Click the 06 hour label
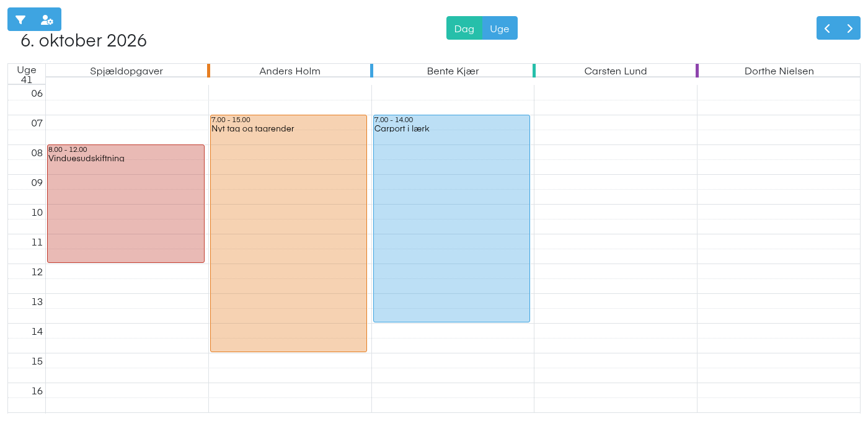This screenshot has height=421, width=868. click(x=37, y=94)
